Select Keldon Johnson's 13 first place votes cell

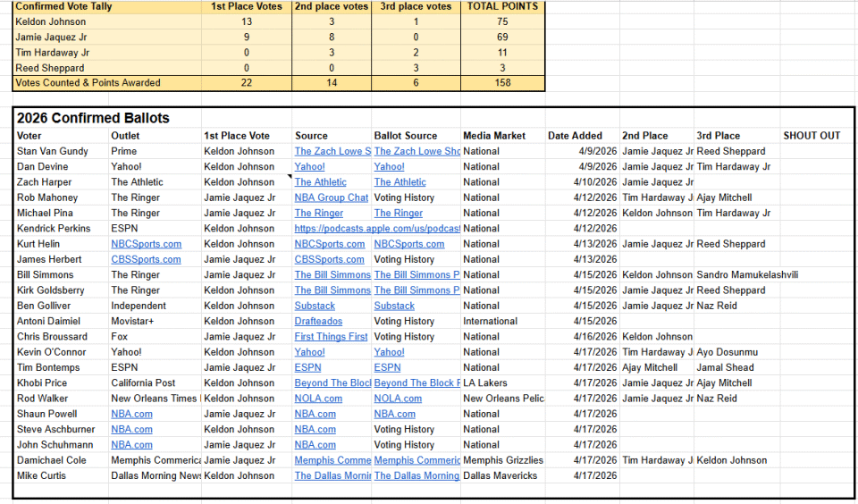point(247,21)
